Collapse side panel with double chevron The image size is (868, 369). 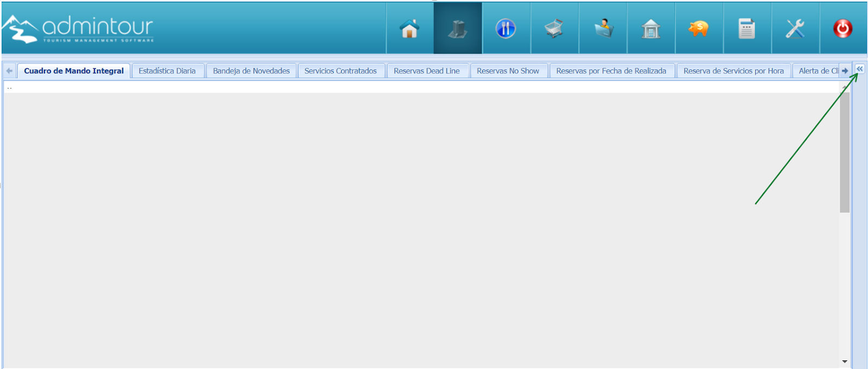click(860, 69)
